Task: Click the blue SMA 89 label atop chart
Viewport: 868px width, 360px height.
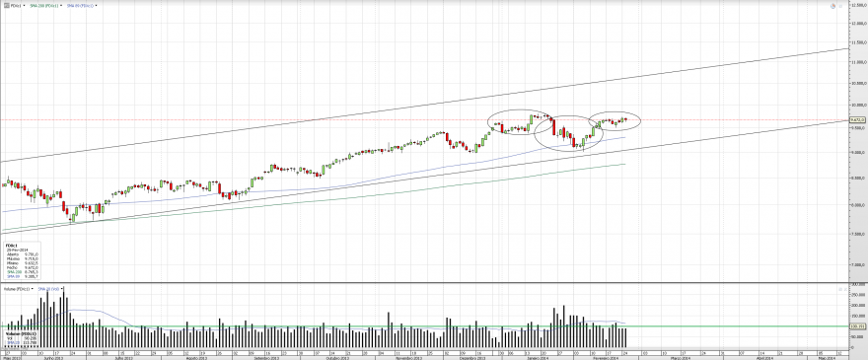Action: coord(80,6)
